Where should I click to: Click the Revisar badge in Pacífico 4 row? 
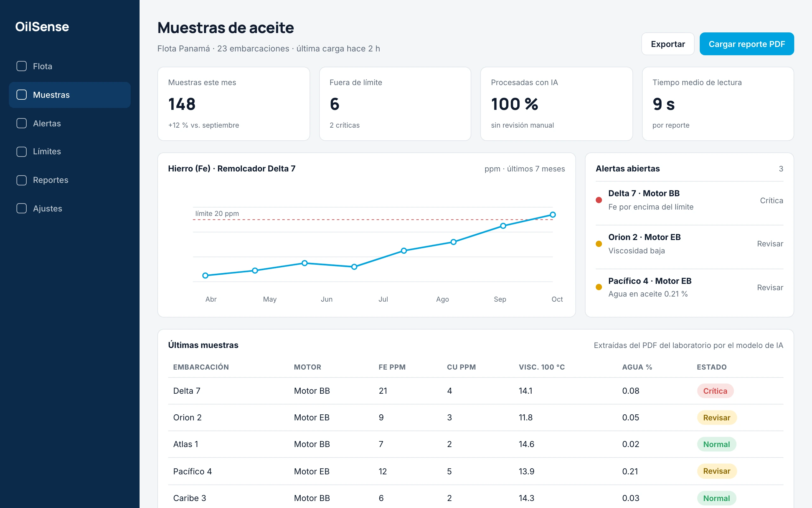click(x=717, y=471)
